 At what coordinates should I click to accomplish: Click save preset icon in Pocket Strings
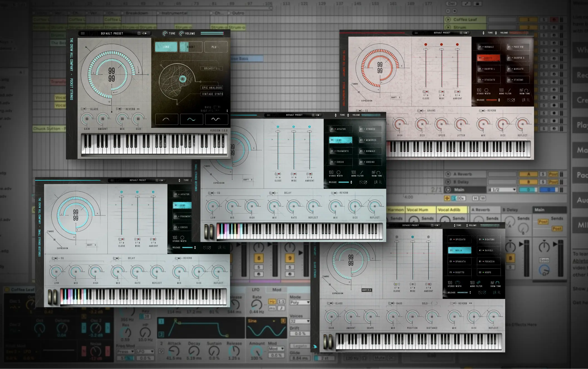[x=139, y=33]
